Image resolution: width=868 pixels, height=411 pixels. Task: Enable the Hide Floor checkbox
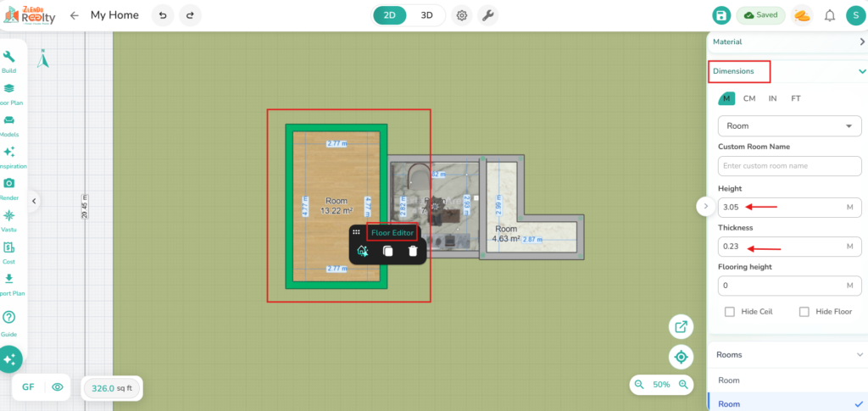point(804,312)
